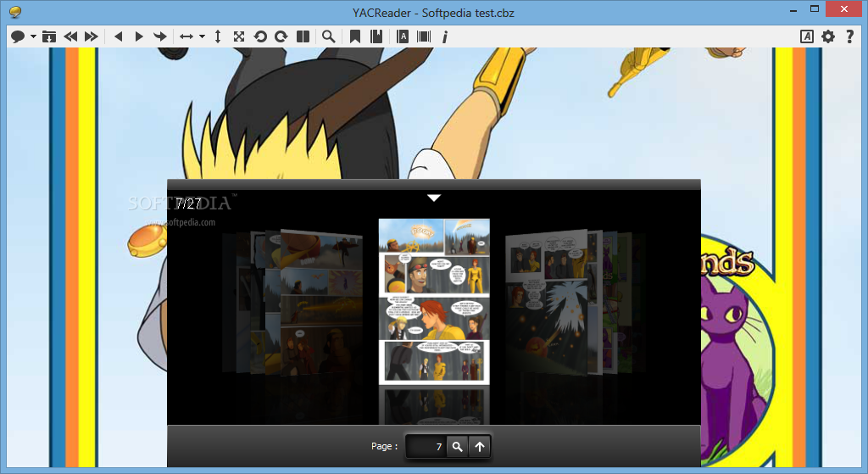The width and height of the screenshot is (868, 474).
Task: Select the next page thumbnail on the right
Action: pos(547,303)
